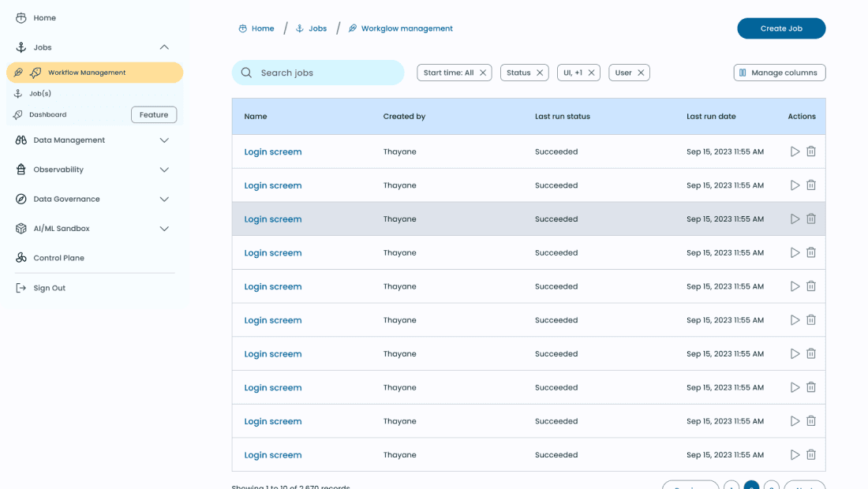Expand the Data Governance chevron
868x489 pixels.
pyautogui.click(x=164, y=199)
